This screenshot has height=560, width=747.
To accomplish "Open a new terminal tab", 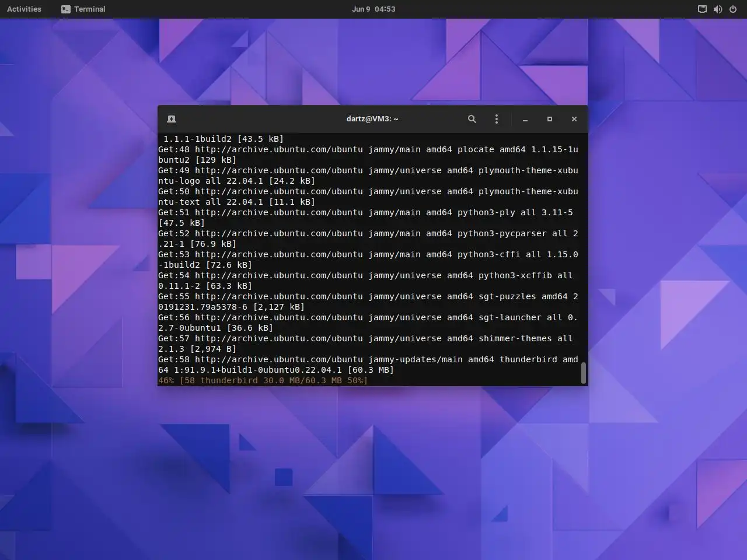I will 172,119.
